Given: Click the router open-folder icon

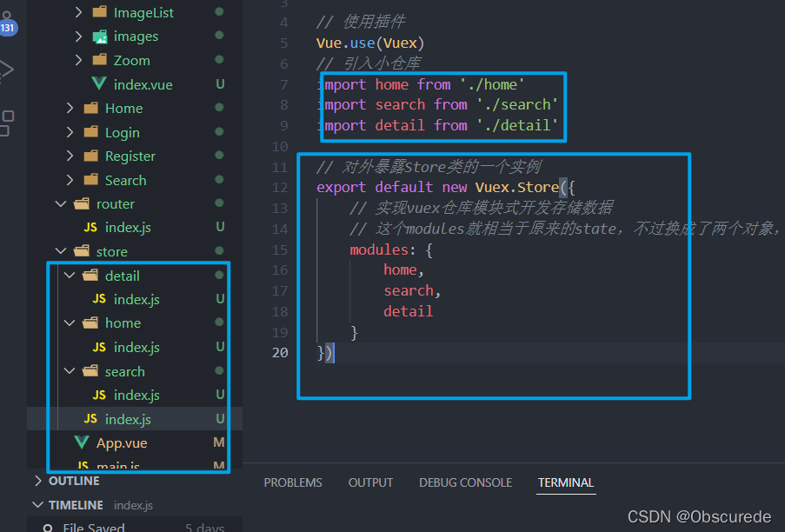Looking at the screenshot, I should tap(82, 203).
